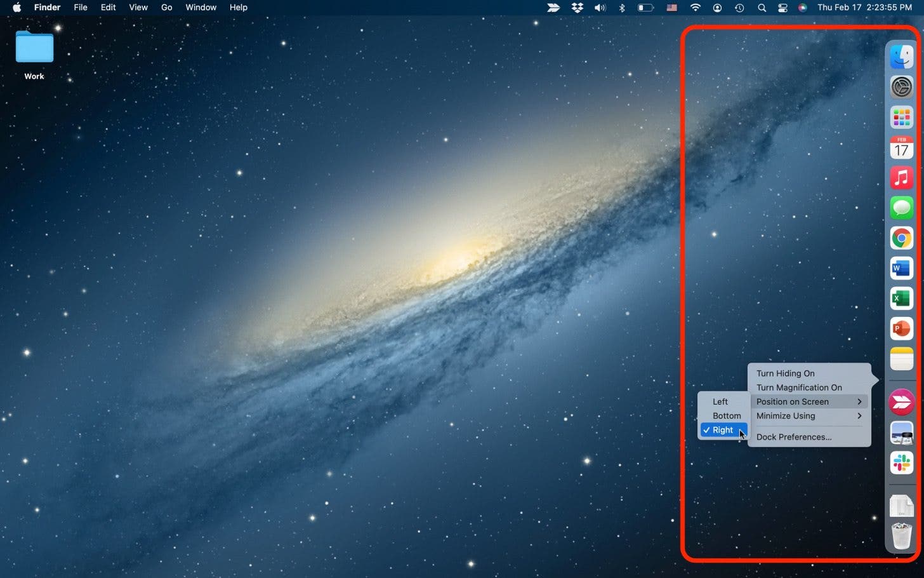Open Google Chrome from the Dock
Image resolution: width=924 pixels, height=578 pixels.
pyautogui.click(x=901, y=239)
